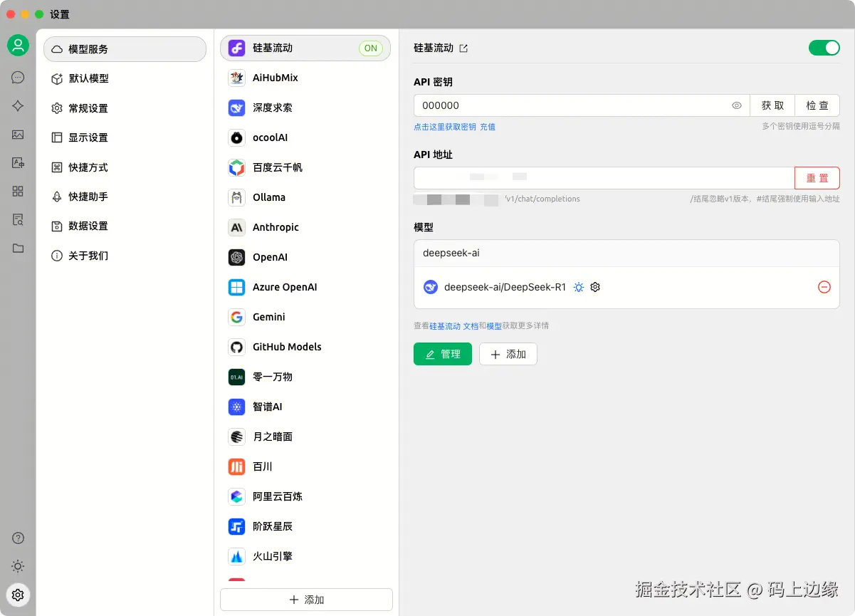
Task: Turn off the 硅基流动 provider switch
Action: pyautogui.click(x=824, y=48)
